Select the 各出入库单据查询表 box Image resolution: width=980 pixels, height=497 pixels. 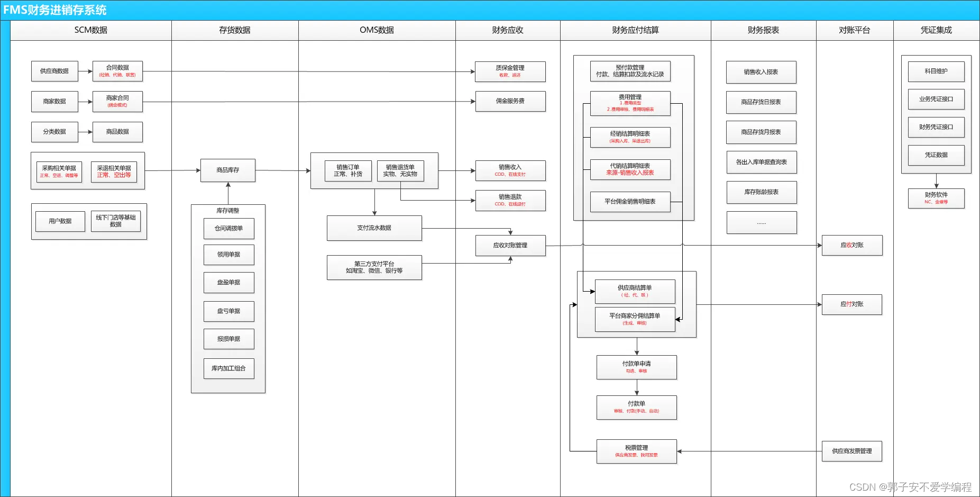click(762, 162)
